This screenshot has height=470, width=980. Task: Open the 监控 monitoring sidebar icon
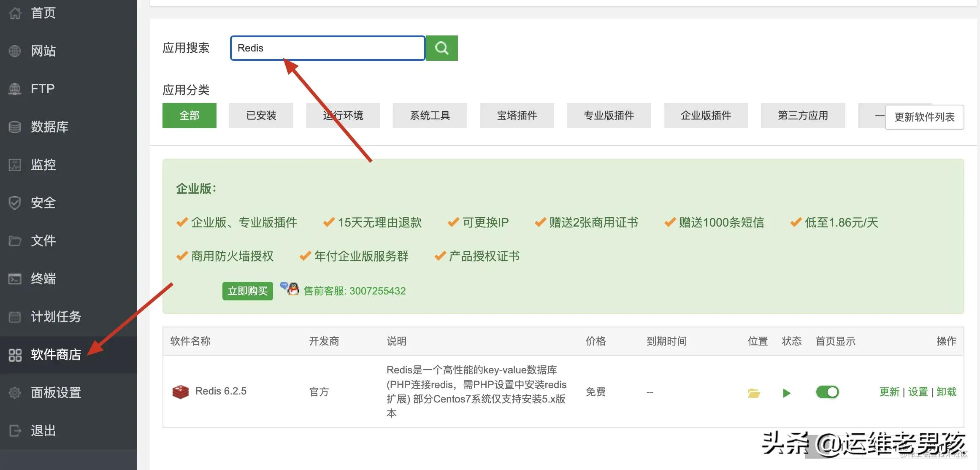15,165
